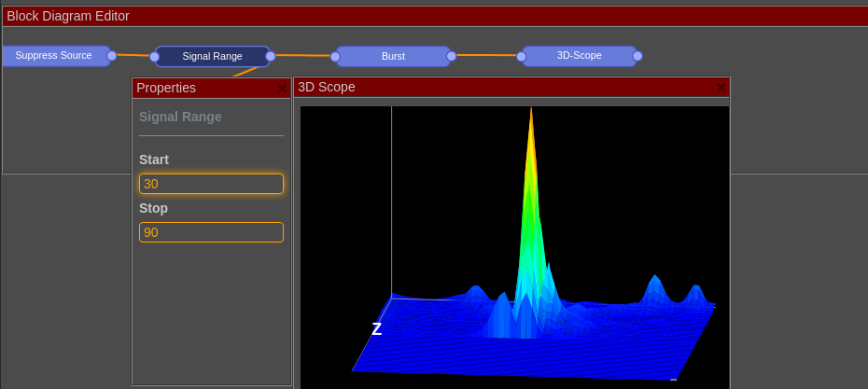Select the Signal Range block
Screen dimensions: 868x389
coord(212,57)
